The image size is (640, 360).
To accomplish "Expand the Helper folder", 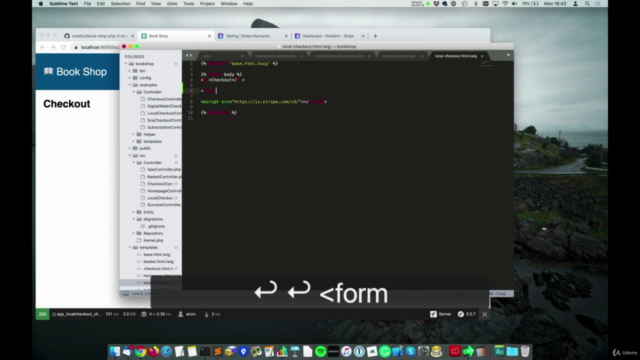I will tap(133, 134).
